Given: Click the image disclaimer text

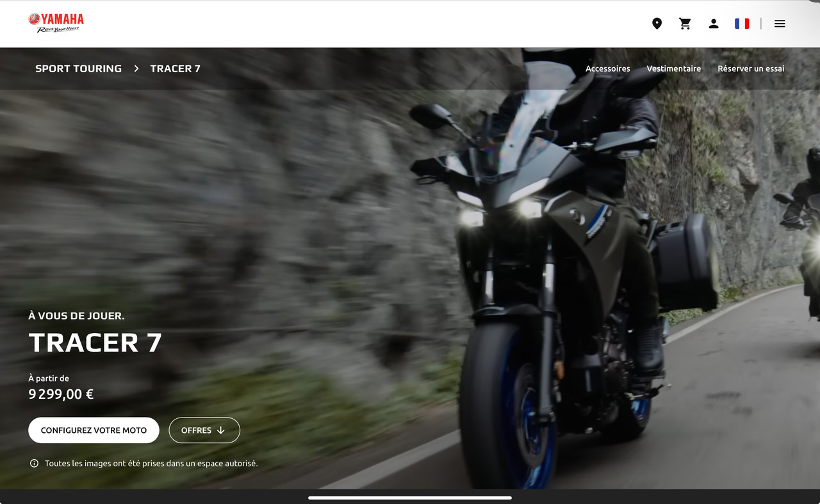Looking at the screenshot, I should click(x=151, y=463).
